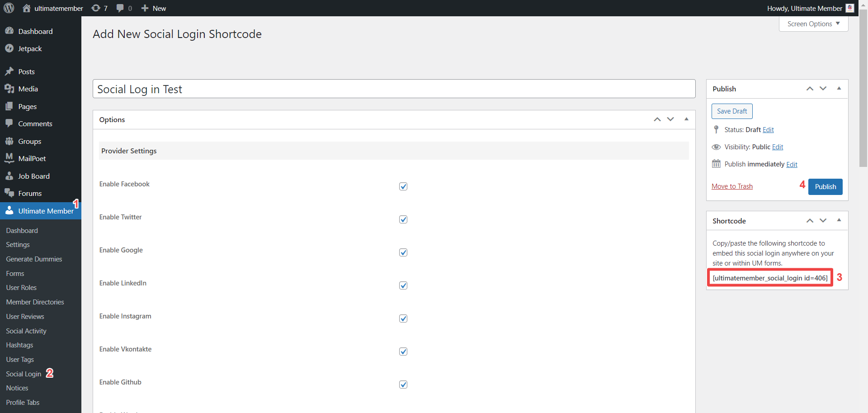868x413 pixels.
Task: Open the Dashboard gauge icon in sidebar
Action: pyautogui.click(x=9, y=31)
